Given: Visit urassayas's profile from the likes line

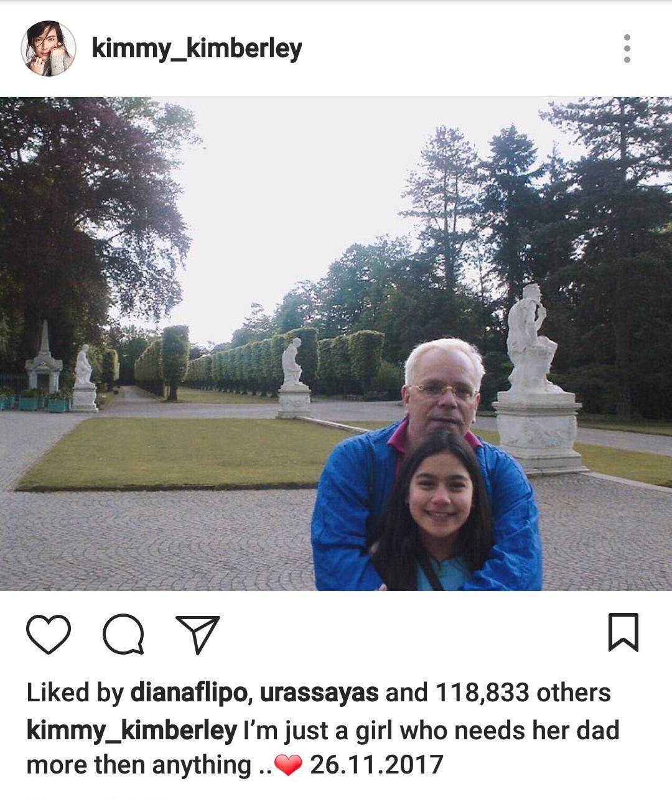Looking at the screenshot, I should (319, 693).
